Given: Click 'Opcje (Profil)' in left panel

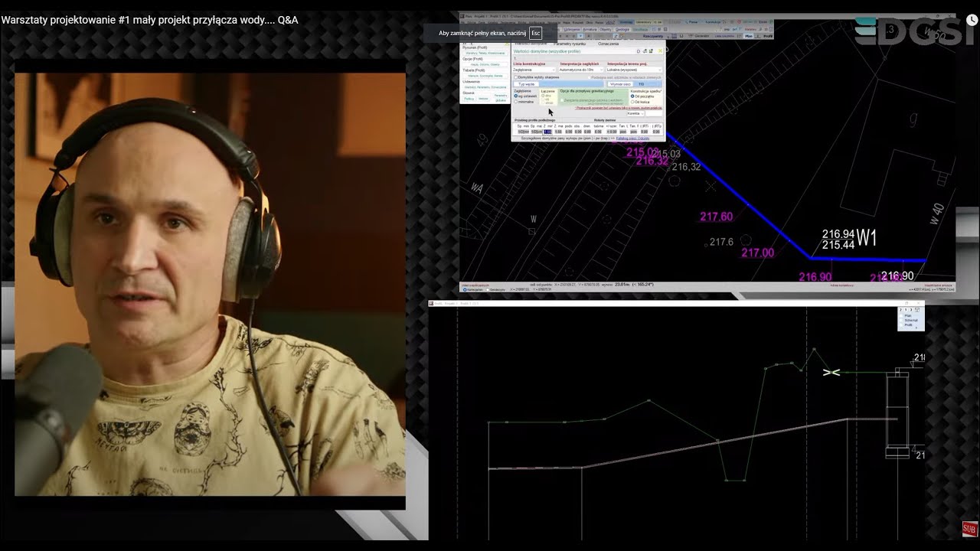Looking at the screenshot, I should [x=473, y=59].
